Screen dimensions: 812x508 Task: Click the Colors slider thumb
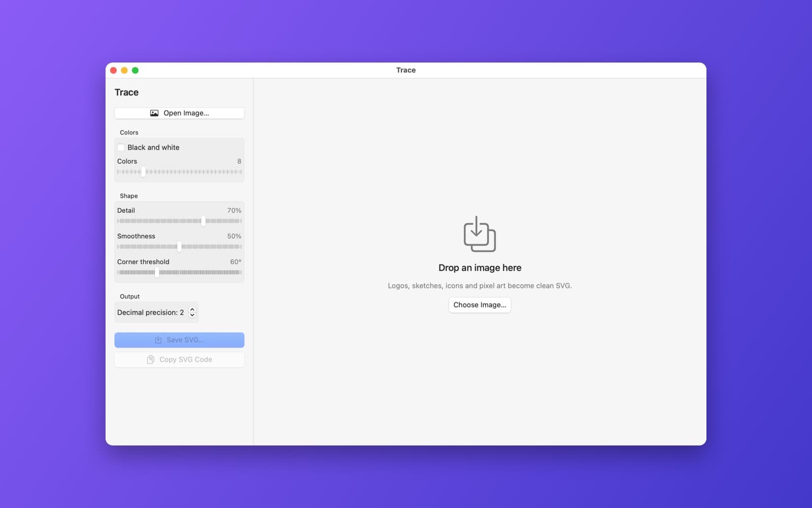click(x=144, y=172)
